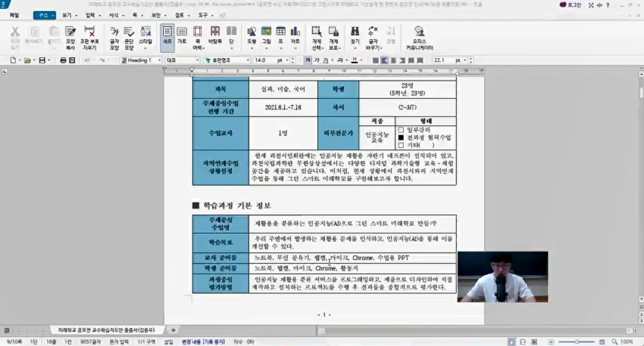Open 글자 모양 character format tool
This screenshot has width=644, height=346.
click(x=115, y=38)
